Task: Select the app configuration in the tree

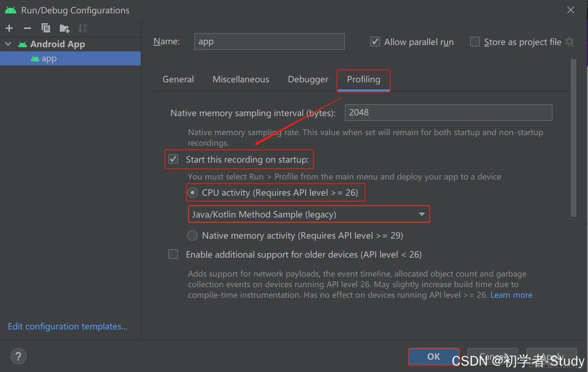Action: point(70,58)
